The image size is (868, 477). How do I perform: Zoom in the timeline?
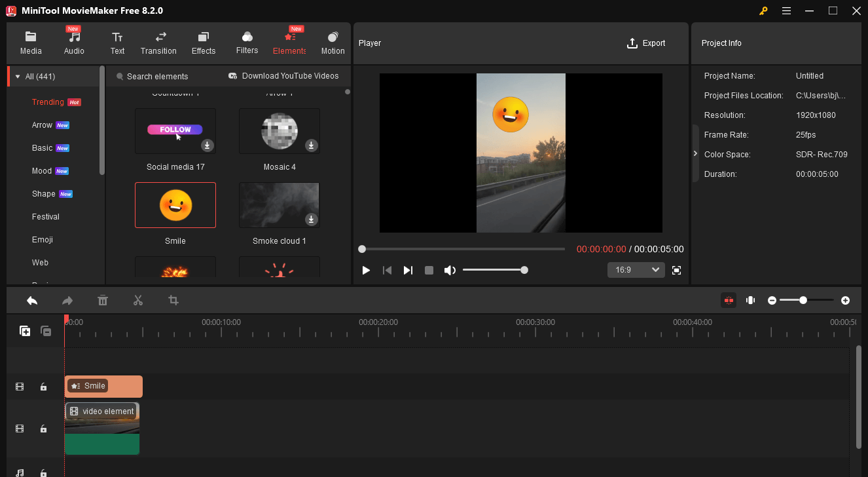point(846,300)
